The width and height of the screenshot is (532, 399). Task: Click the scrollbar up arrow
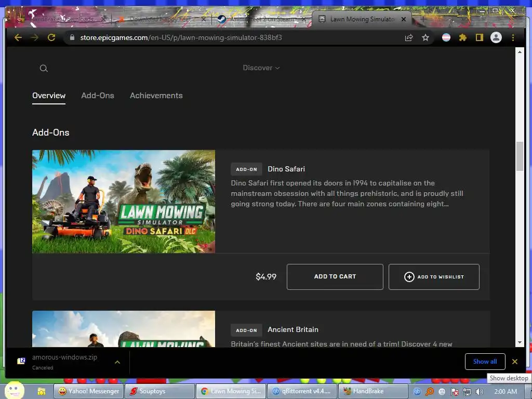(x=520, y=52)
